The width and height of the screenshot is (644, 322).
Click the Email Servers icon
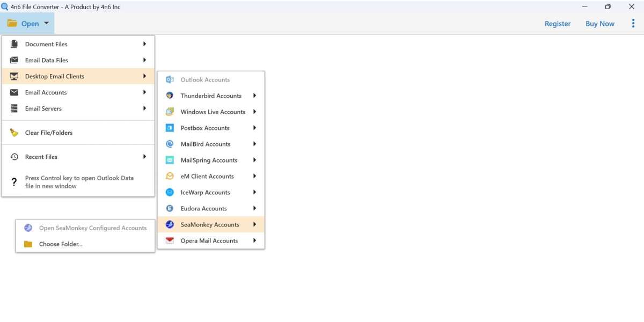tap(14, 108)
